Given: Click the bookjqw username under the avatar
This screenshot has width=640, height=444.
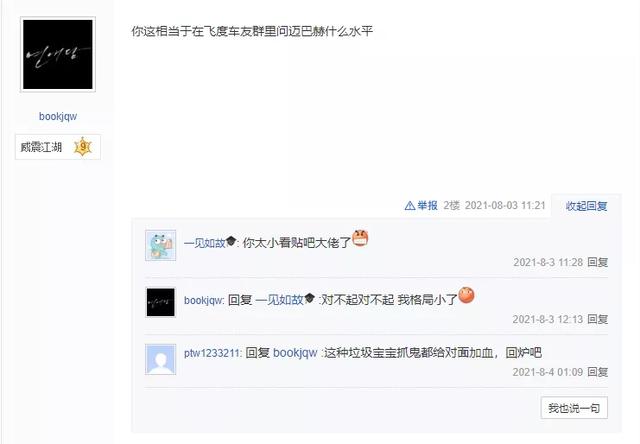Looking at the screenshot, I should 58,116.
